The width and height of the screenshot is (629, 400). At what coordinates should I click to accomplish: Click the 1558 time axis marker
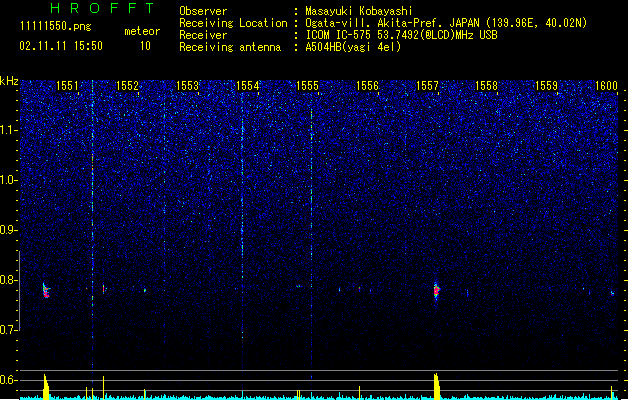(x=487, y=86)
